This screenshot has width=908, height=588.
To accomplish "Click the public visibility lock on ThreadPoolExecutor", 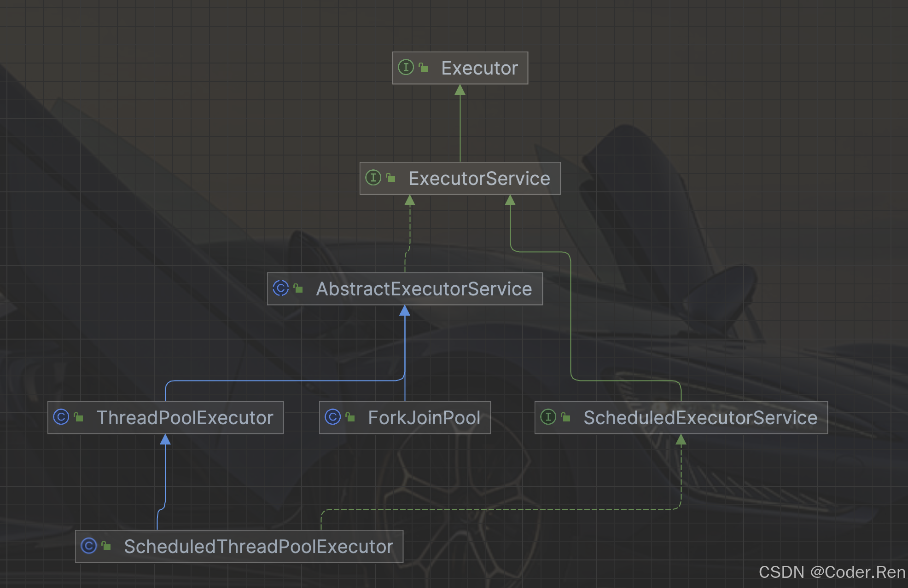I will [x=79, y=417].
